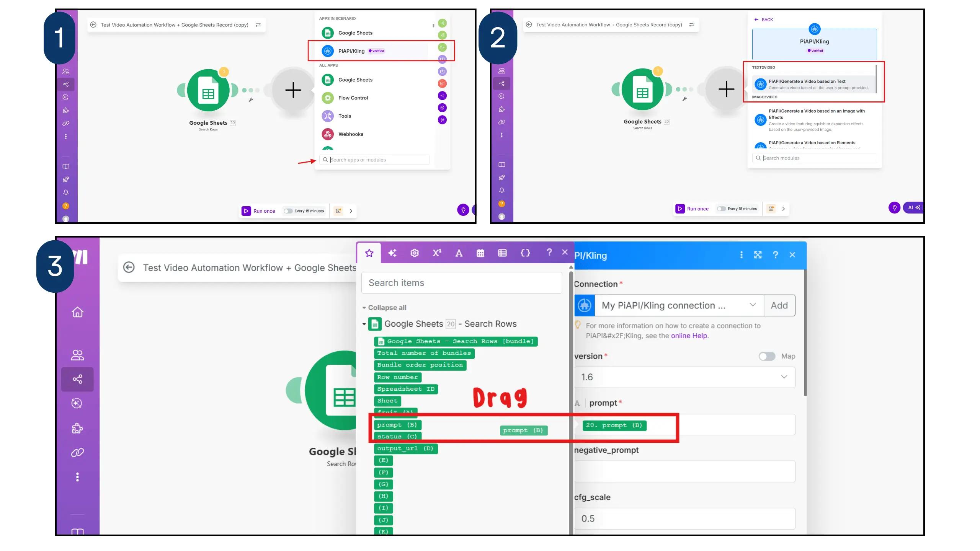Select PiAPI/Kling under Apps in Scenario in panel 1
The image size is (980, 551).
coord(374,51)
